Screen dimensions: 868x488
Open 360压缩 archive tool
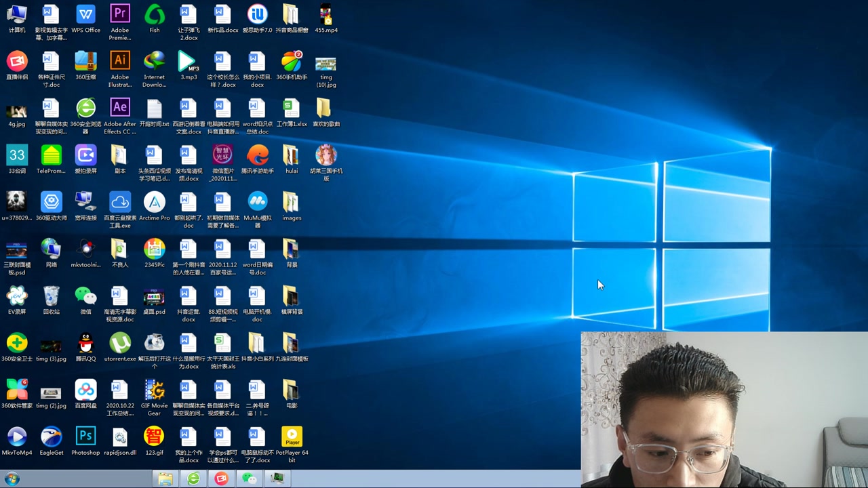tap(85, 66)
